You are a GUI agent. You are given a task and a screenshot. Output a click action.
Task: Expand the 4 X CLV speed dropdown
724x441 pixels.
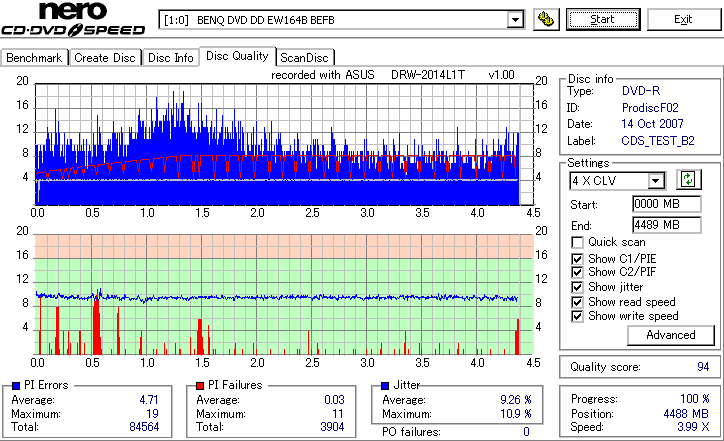tap(655, 181)
